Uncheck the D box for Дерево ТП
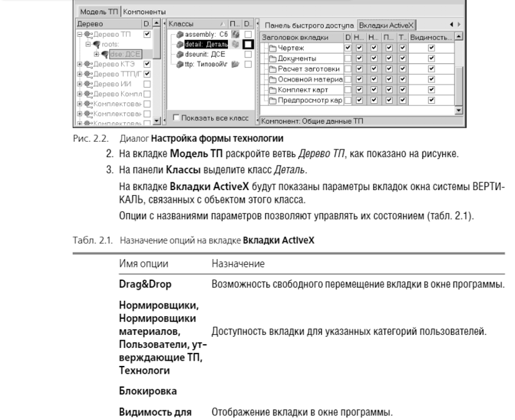The width and height of the screenshot is (515, 420). coord(147,34)
